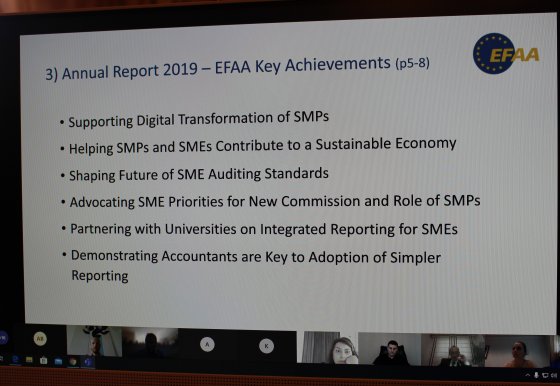Select video of man wearing suit and tie

coord(452,351)
